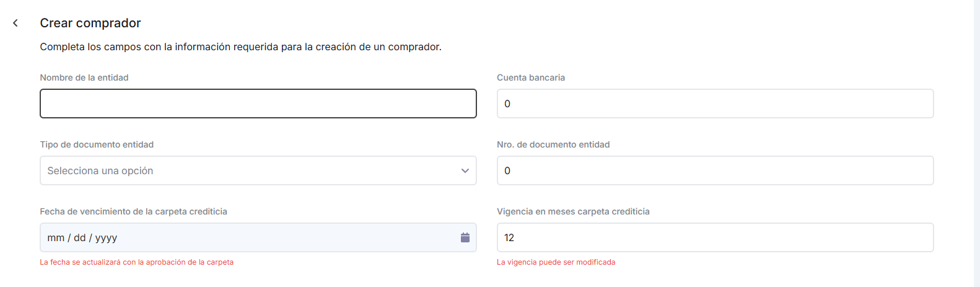The width and height of the screenshot is (980, 287).
Task: Click the 'Nombre de la entidad' label
Action: [x=84, y=77]
